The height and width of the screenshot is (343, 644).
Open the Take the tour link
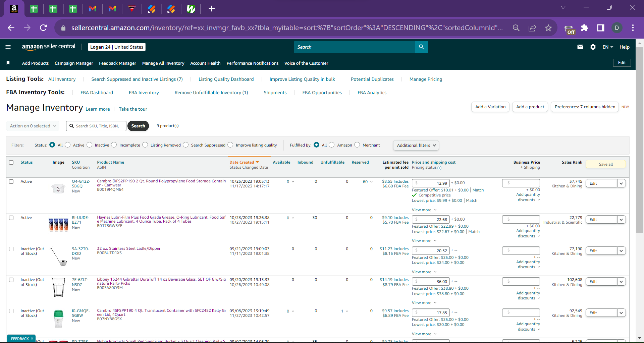tap(133, 109)
